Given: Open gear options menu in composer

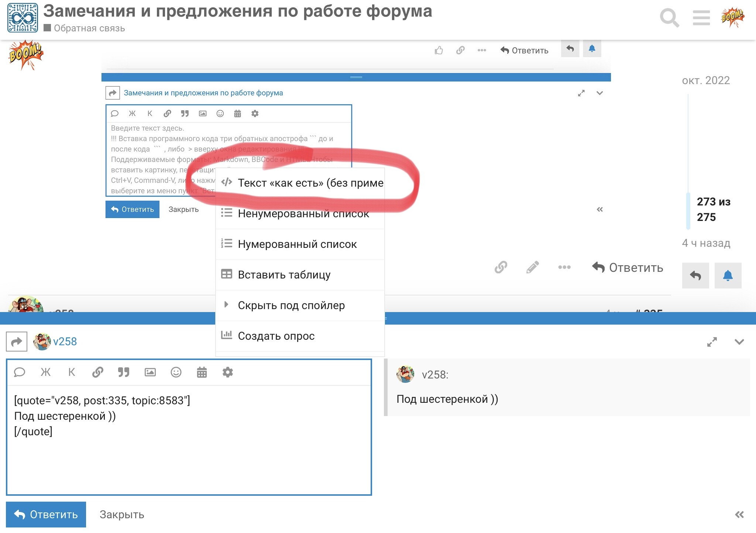Looking at the screenshot, I should (x=228, y=372).
